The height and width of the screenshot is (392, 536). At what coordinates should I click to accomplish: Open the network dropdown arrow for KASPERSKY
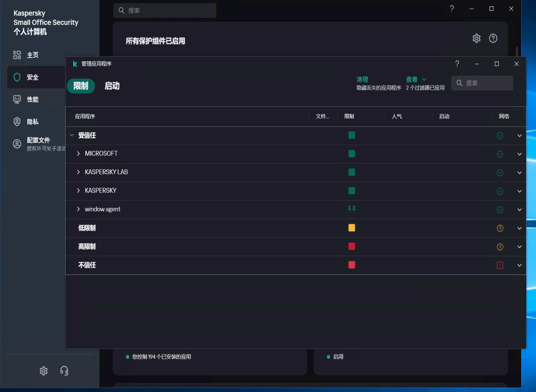(x=519, y=191)
